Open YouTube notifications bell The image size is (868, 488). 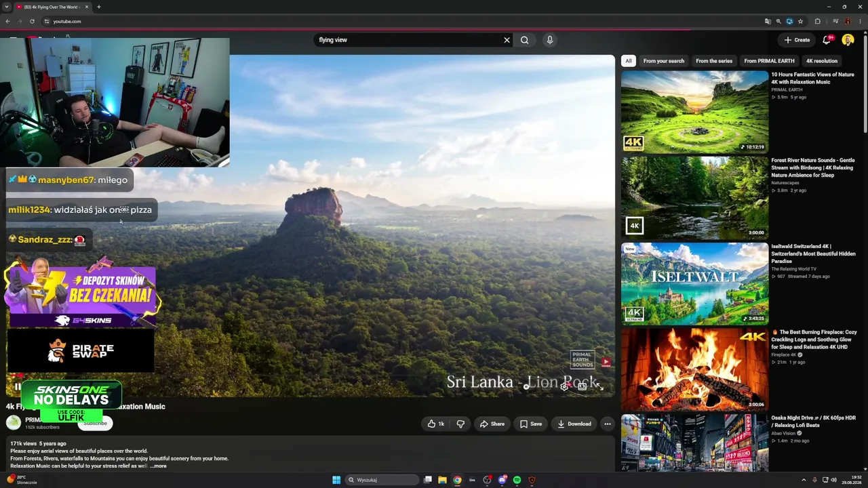[x=826, y=40]
